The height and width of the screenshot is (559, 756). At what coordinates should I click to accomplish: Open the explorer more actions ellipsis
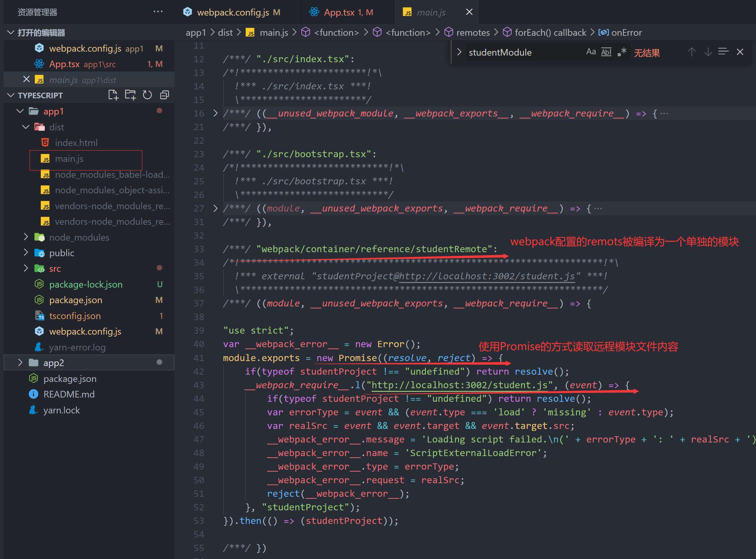(158, 12)
